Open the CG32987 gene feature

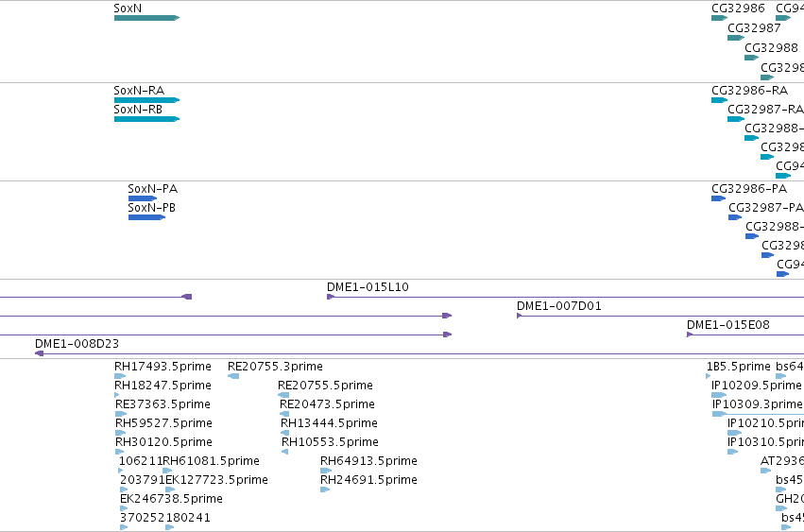coord(736,38)
